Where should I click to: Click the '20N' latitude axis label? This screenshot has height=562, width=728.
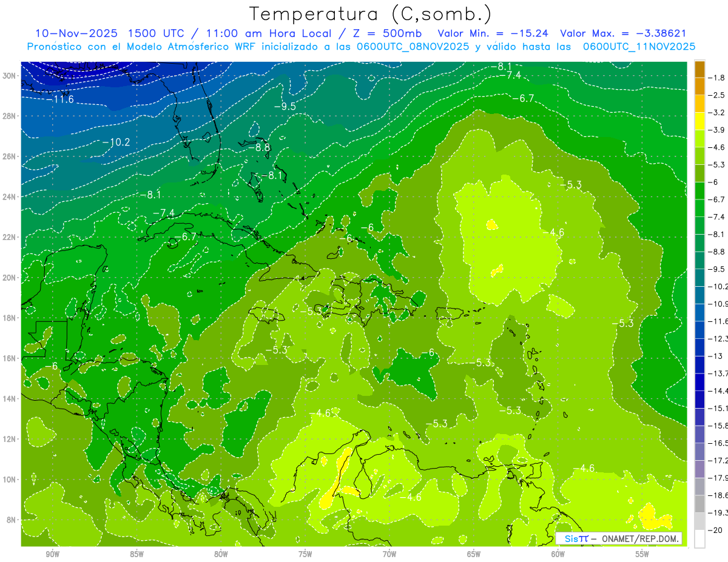(10, 278)
